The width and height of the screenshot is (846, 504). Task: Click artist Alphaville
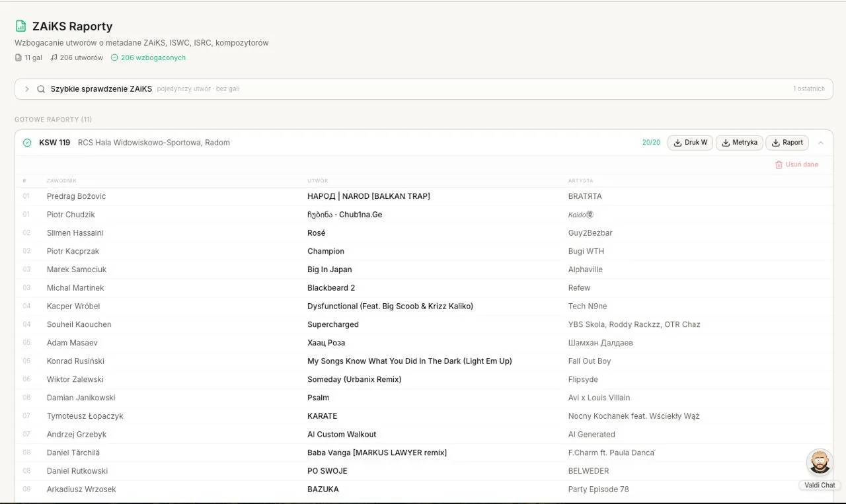coord(586,270)
